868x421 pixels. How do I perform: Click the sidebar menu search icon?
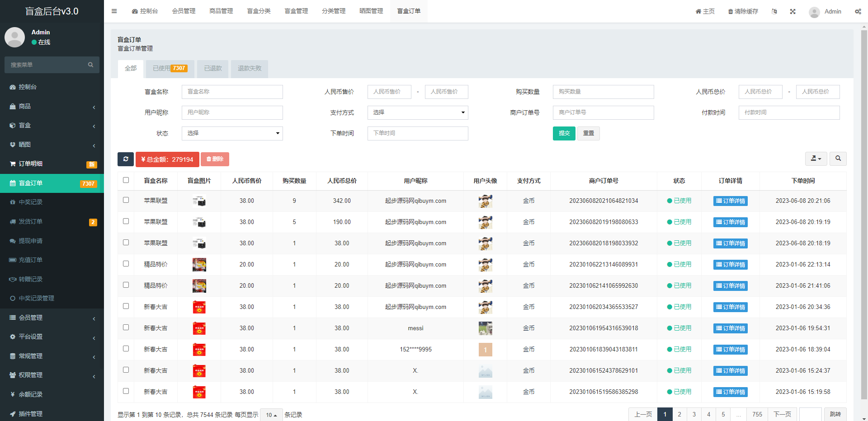pyautogui.click(x=90, y=65)
